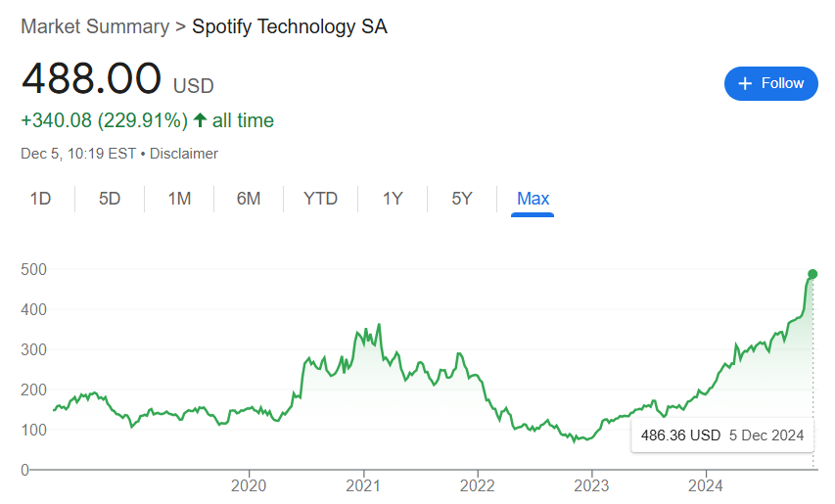Click the 2022 label on the time axis

[478, 485]
